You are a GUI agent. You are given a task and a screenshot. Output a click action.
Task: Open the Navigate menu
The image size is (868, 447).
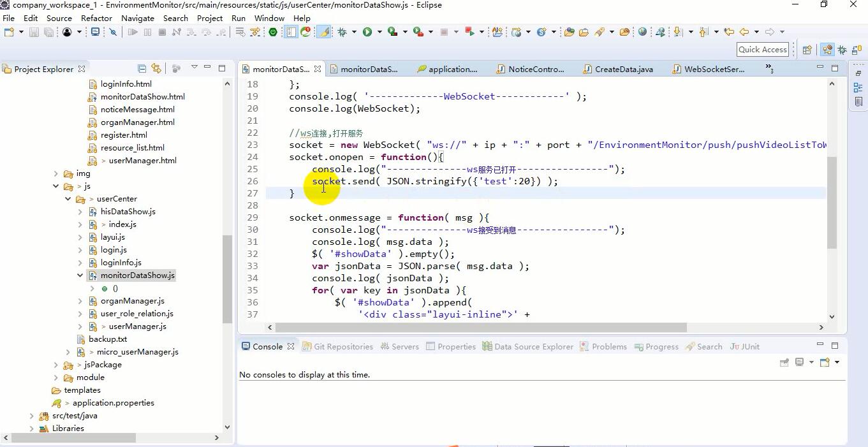pos(138,18)
